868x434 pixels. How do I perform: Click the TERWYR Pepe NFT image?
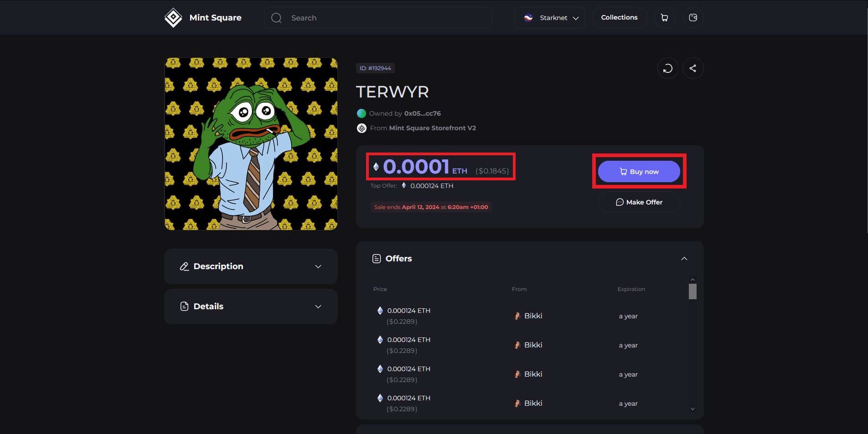point(251,144)
